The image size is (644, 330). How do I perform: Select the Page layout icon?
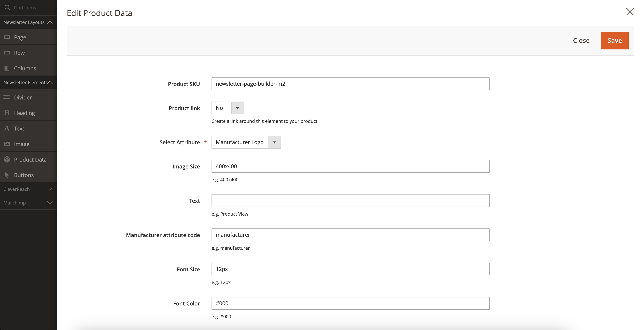(7, 37)
